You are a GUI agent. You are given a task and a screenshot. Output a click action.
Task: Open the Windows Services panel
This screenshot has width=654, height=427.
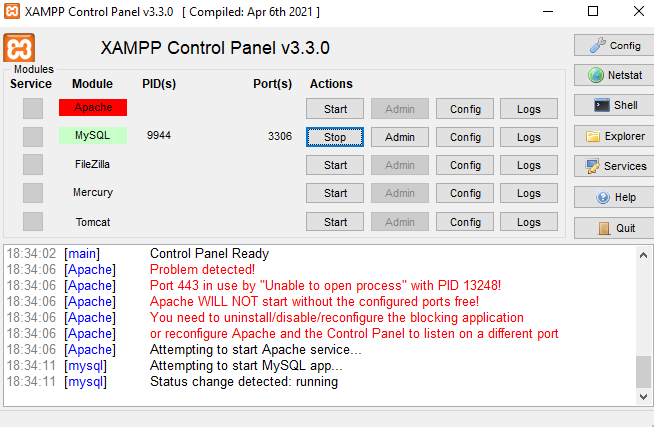coord(613,166)
